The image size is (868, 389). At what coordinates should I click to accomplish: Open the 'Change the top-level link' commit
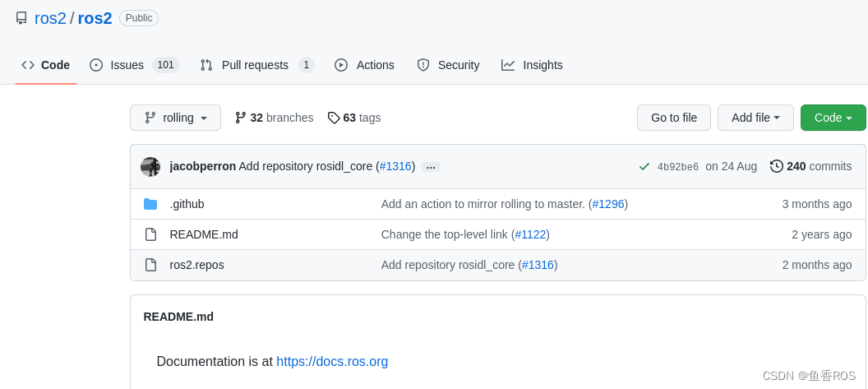tap(444, 235)
